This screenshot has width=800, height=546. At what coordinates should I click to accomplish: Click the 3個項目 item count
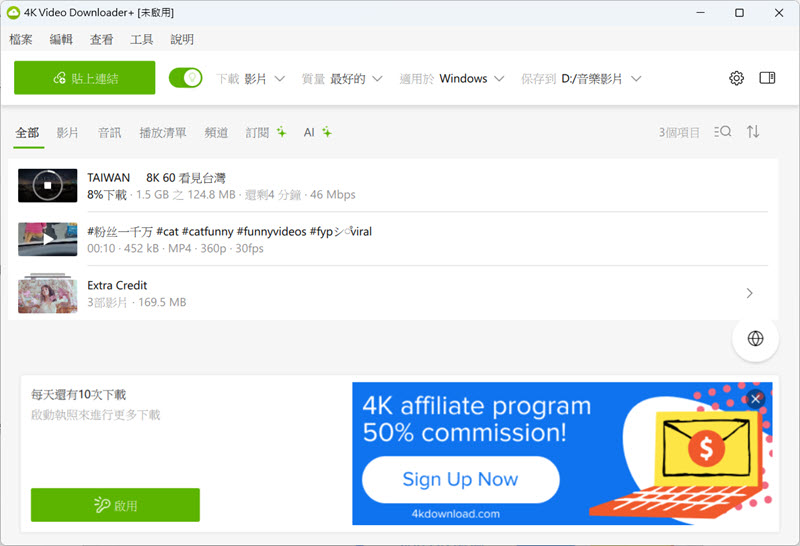coord(679,133)
